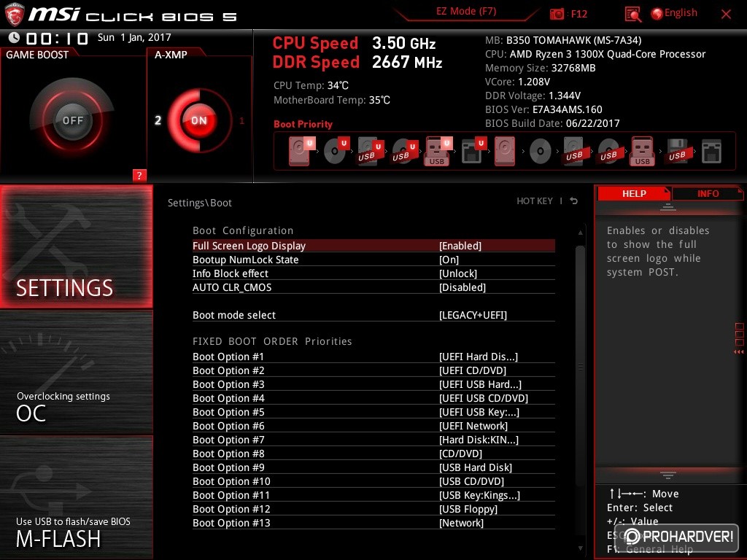Open Boot Option #4 UEFI USB CD/DVD value
Viewport: 747px width, 560px height.
tap(483, 398)
